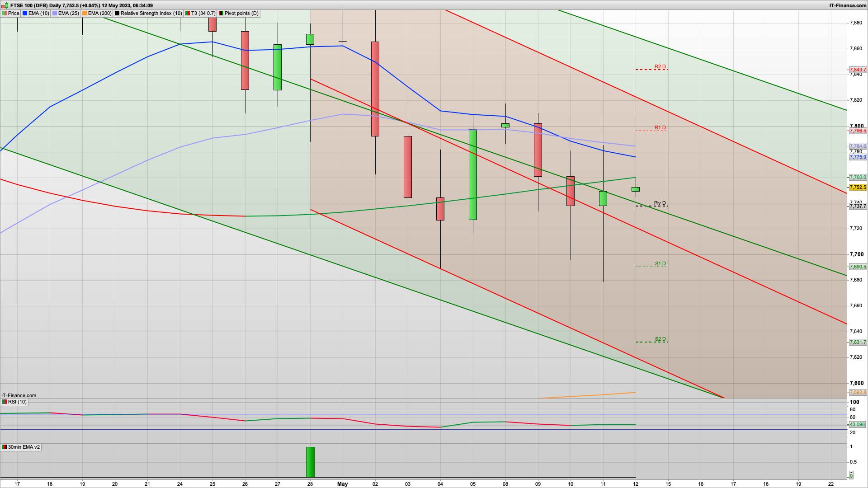Click the candlestick chart icon beside FTSE 100
Image resolution: width=868 pixels, height=488 pixels.
click(x=5, y=5)
